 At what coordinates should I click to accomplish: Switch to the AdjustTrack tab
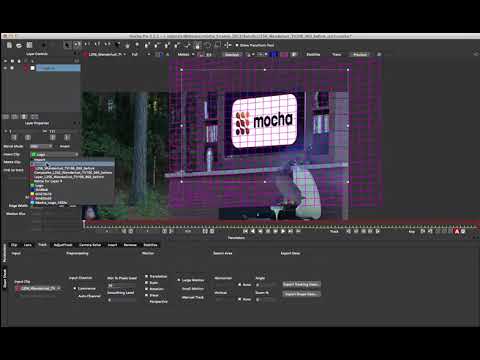63,245
